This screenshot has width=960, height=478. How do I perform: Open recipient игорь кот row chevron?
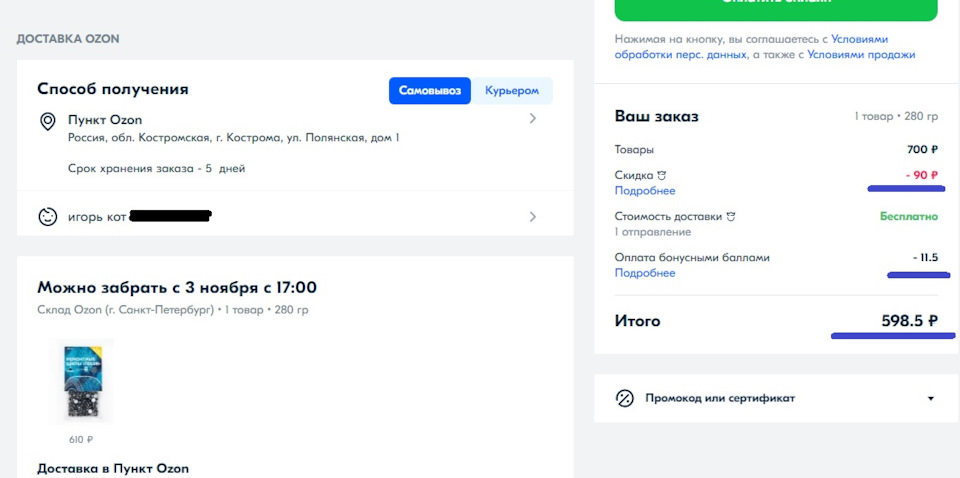(533, 217)
